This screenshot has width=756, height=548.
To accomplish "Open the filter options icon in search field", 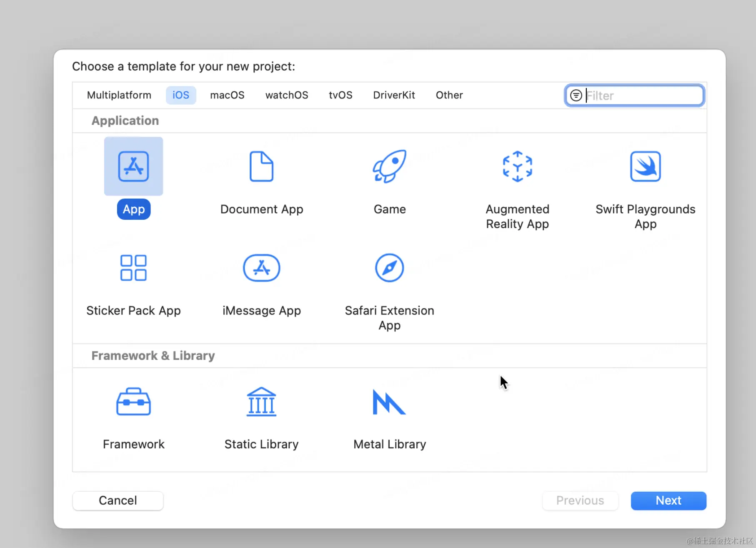I will 576,96.
